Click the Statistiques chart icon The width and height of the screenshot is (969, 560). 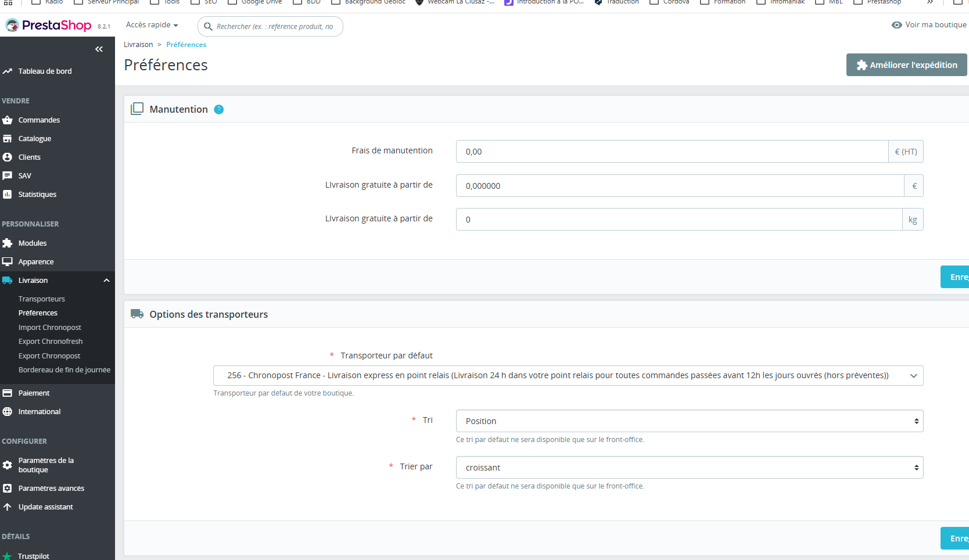pyautogui.click(x=7, y=195)
